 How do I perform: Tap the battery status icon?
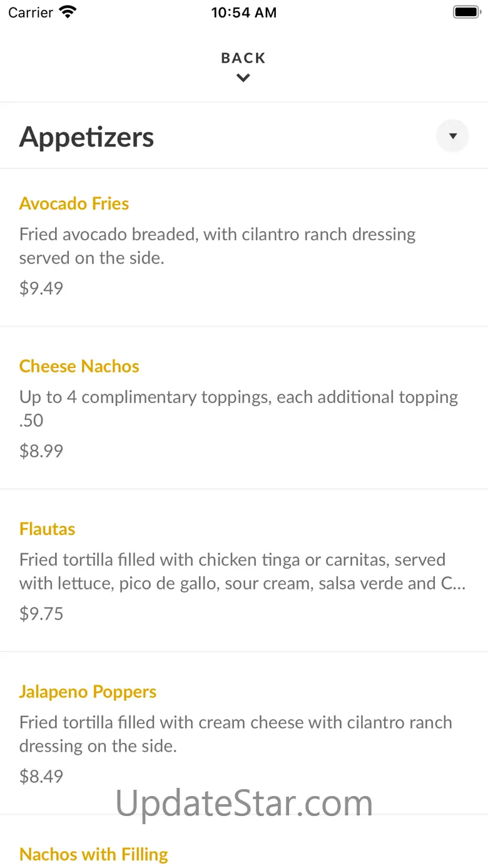[x=466, y=12]
